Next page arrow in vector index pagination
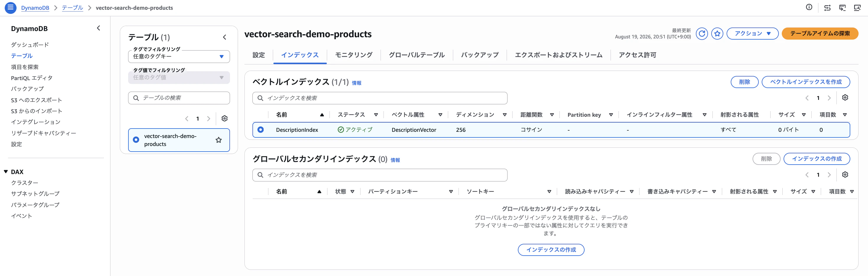Viewport: 868px width, 276px height. (x=829, y=98)
